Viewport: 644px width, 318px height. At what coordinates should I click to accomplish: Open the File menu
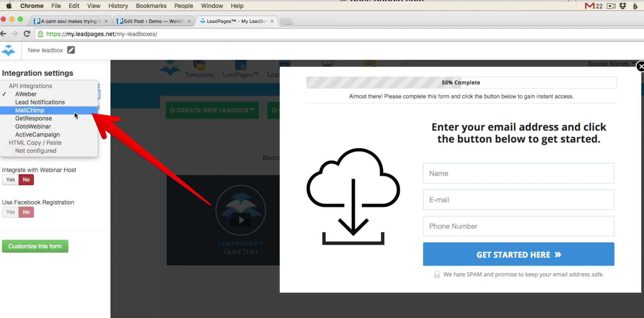(56, 6)
